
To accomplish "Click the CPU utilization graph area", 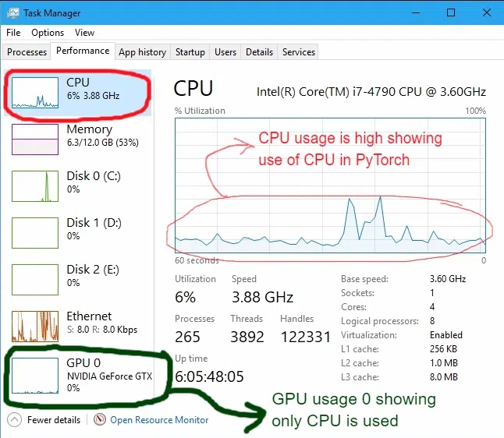I will point(330,185).
